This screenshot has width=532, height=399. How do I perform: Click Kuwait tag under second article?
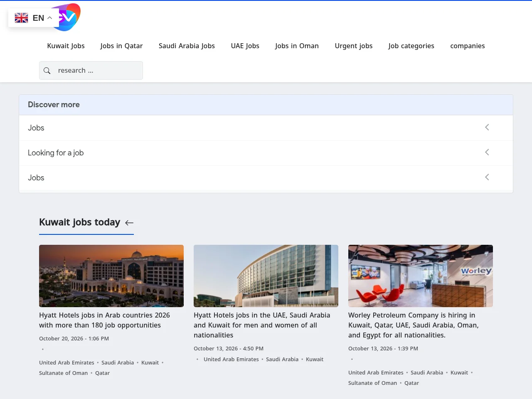pyautogui.click(x=315, y=360)
